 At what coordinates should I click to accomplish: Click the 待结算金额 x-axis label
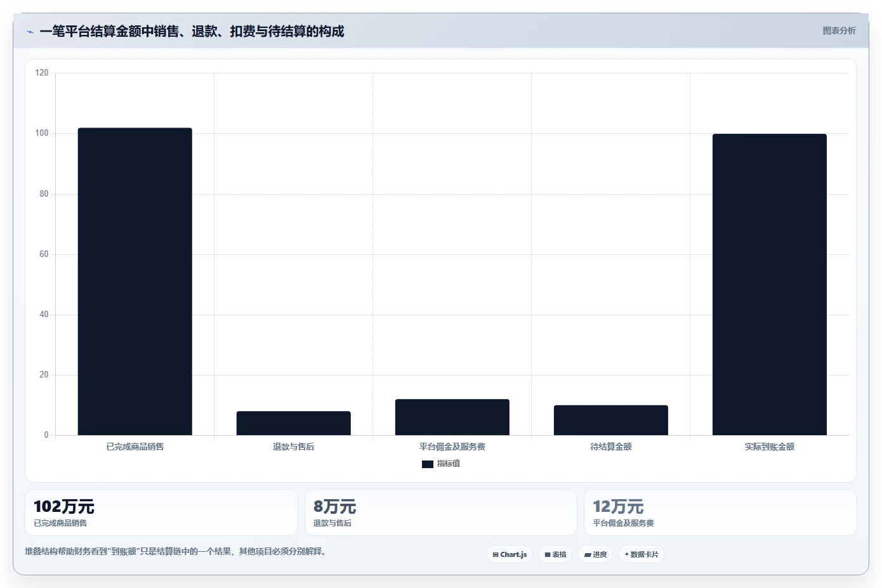point(611,447)
